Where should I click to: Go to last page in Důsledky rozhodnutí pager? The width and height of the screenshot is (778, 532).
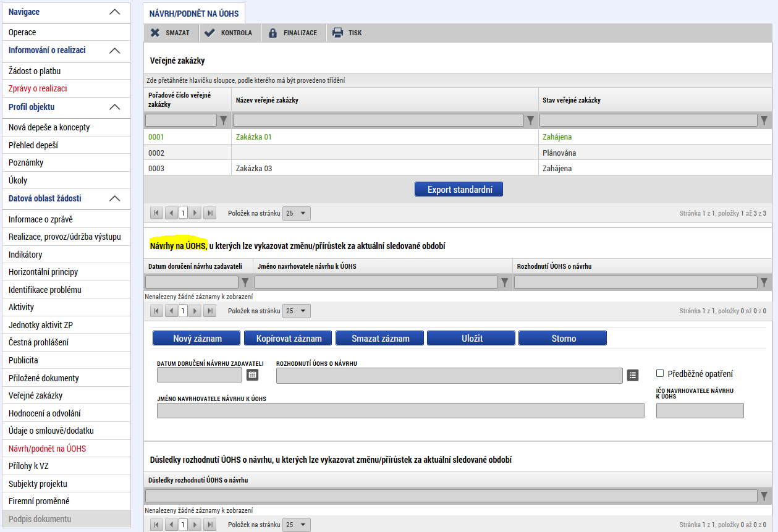(x=210, y=525)
